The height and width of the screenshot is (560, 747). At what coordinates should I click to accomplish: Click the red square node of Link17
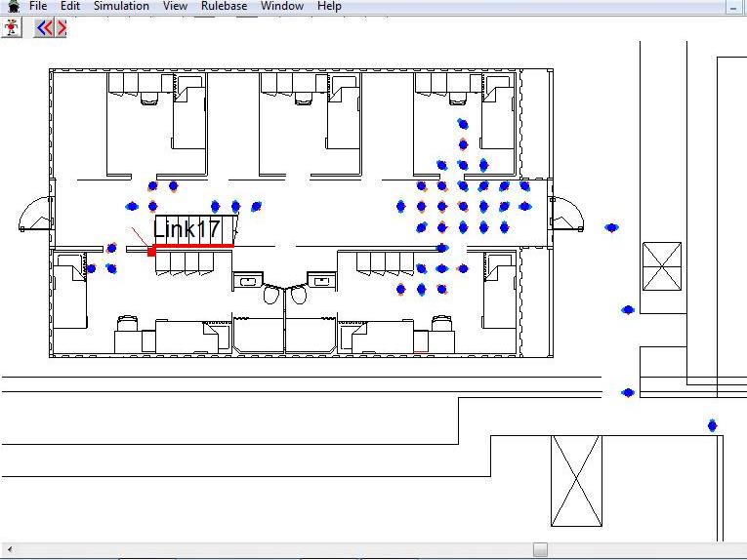click(151, 252)
